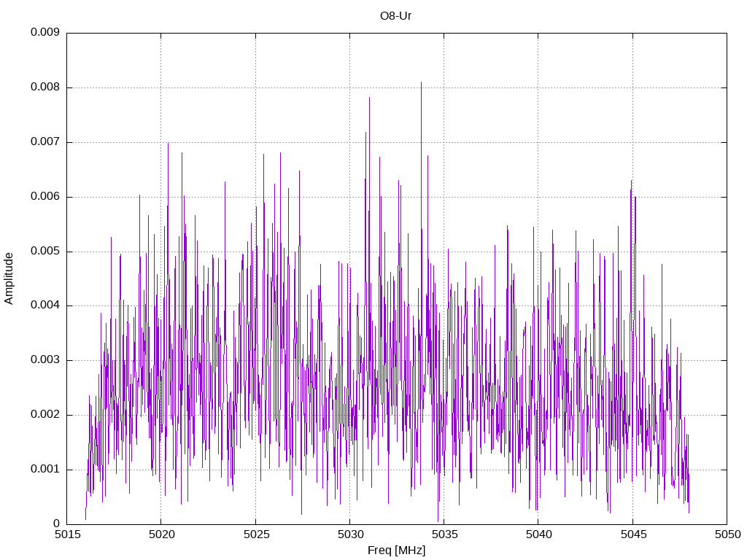Image resolution: width=747 pixels, height=560 pixels.
Task: Click the 0.005 y-axis tick label
Action: pyautogui.click(x=45, y=252)
